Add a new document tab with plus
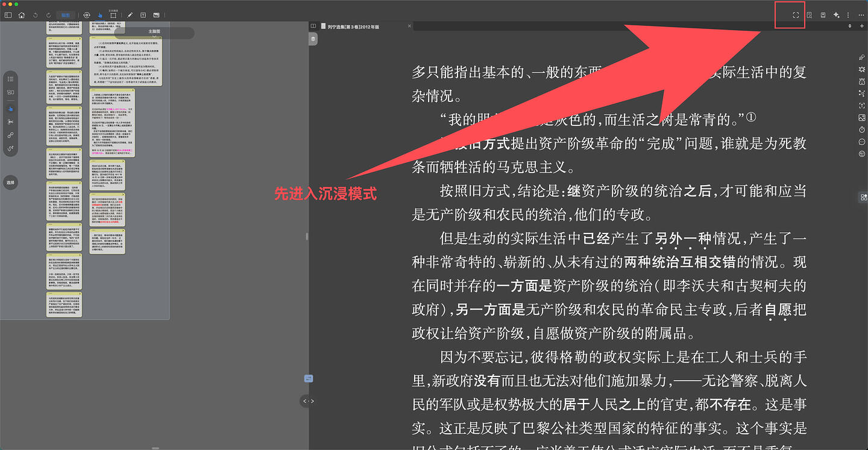The width and height of the screenshot is (868, 450). click(x=861, y=27)
